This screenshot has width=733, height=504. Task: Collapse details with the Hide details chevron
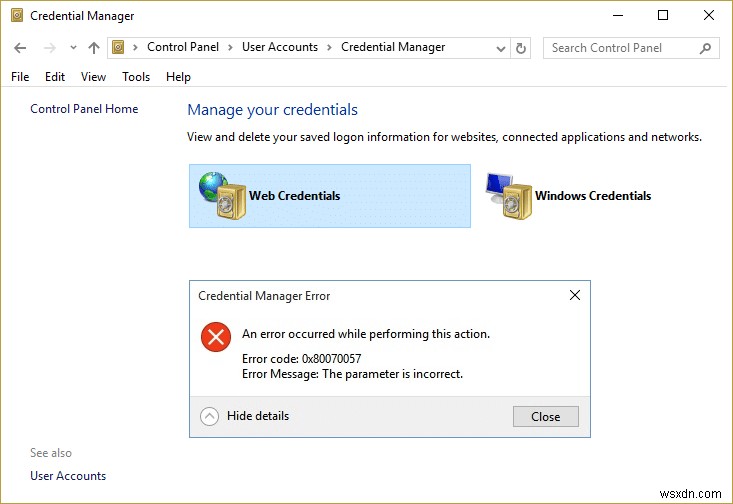(x=209, y=416)
